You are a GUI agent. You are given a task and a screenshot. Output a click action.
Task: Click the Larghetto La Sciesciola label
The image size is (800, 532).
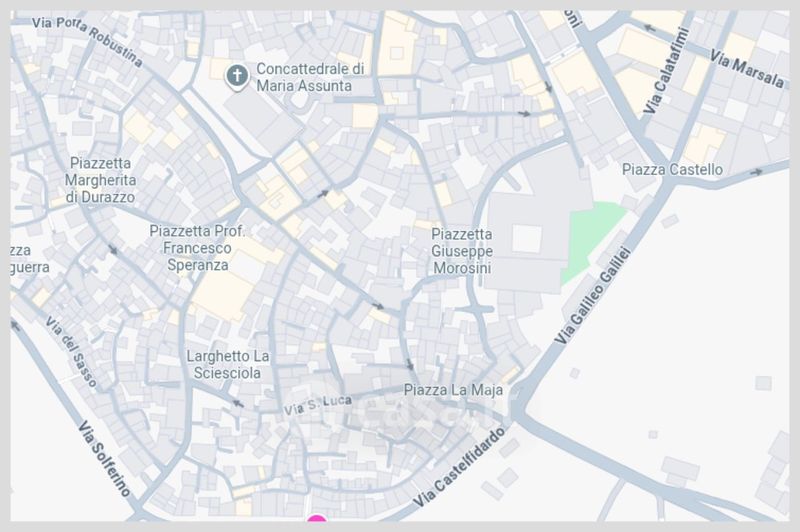point(228,365)
